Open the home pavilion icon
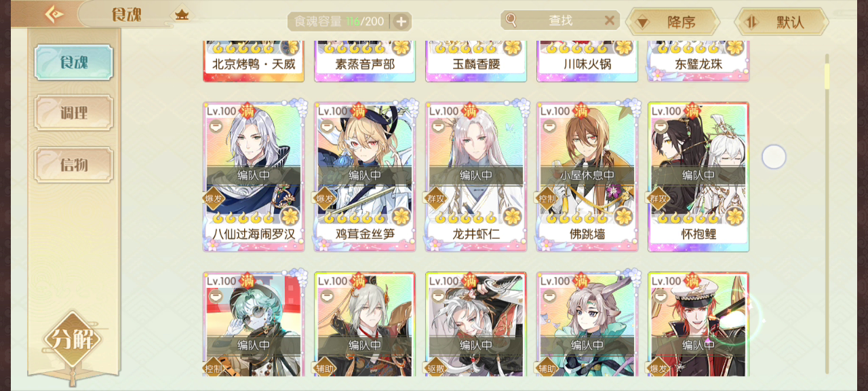This screenshot has width=868, height=391. click(x=182, y=14)
